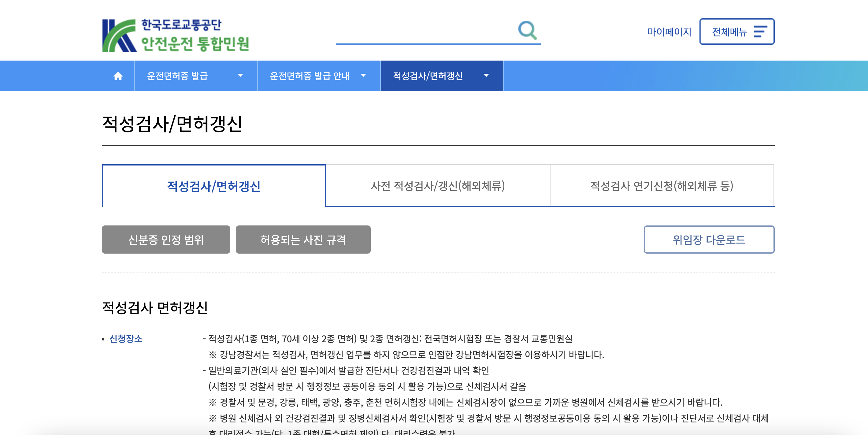Click the search magnifier icon

[x=529, y=30]
